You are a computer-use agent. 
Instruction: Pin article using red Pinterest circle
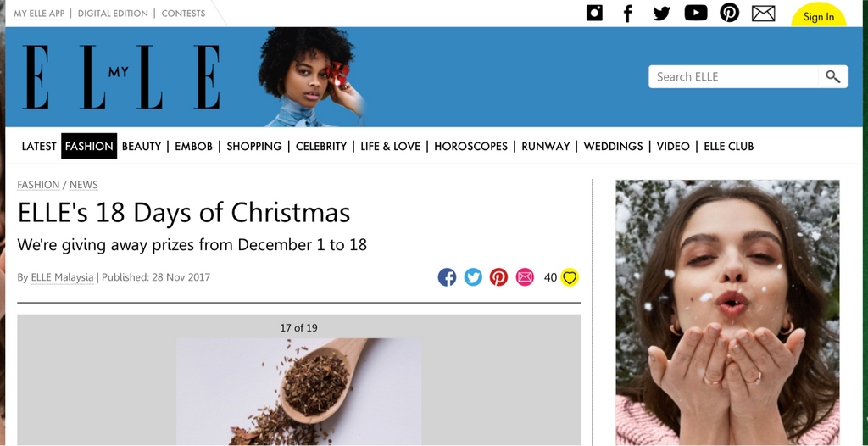(x=498, y=277)
